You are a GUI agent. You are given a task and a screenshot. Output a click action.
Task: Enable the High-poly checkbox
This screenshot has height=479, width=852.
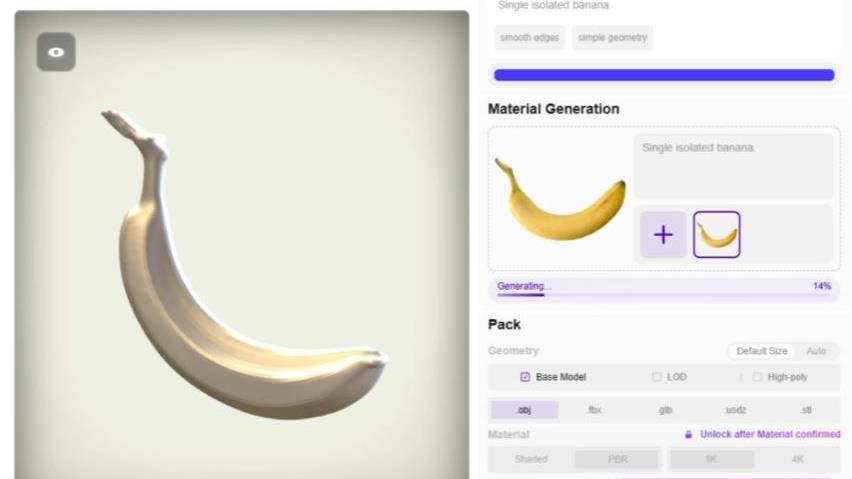[x=757, y=377]
